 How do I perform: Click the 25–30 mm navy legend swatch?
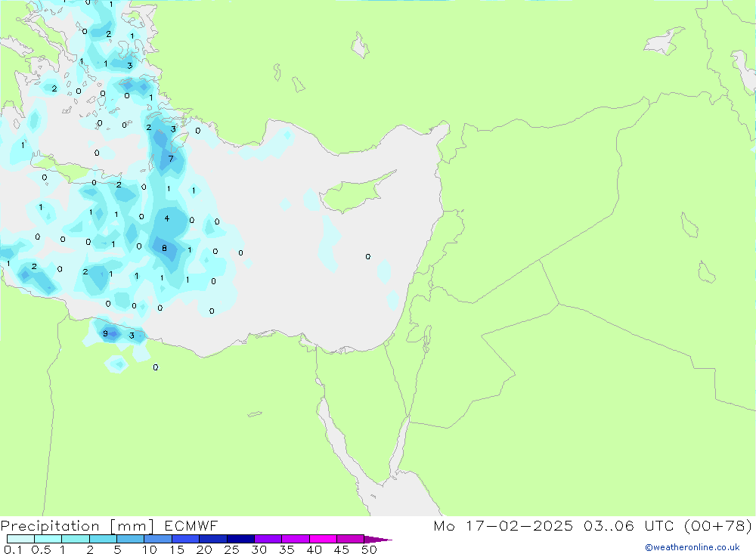[x=240, y=539]
